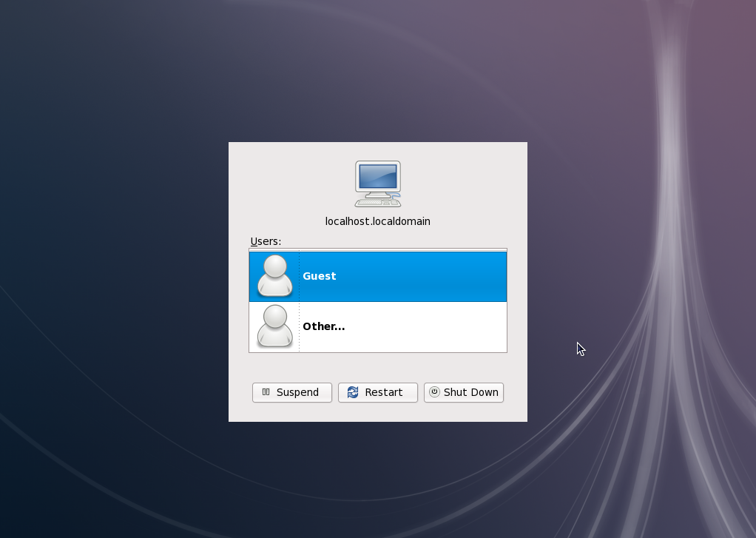Click empty white area of Other... row
The height and width of the screenshot is (538, 756).
point(429,326)
